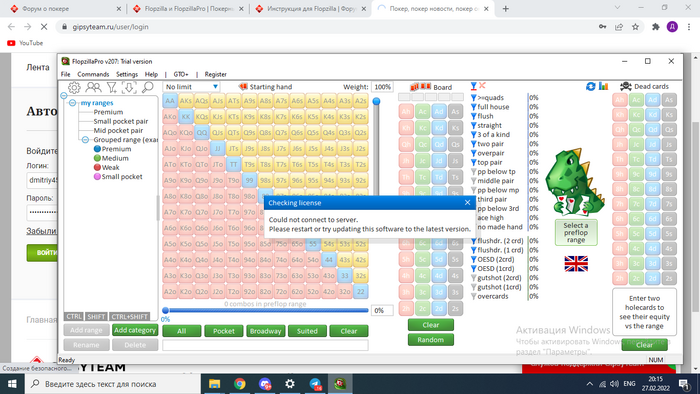The width and height of the screenshot is (700, 394).
Task: Click the Chrome extensions puzzle icon
Action: pos(656,27)
